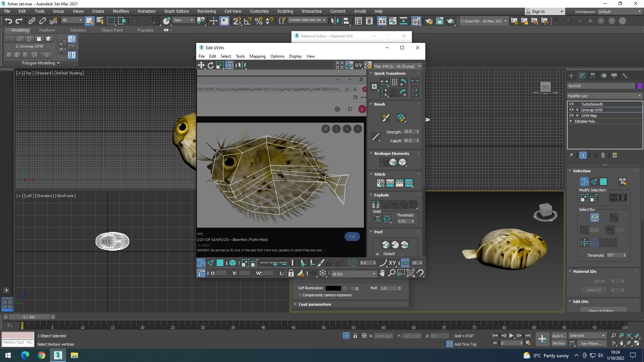644x362 pixels.
Task: Toggle Show End Result in modifier stack
Action: point(583,155)
